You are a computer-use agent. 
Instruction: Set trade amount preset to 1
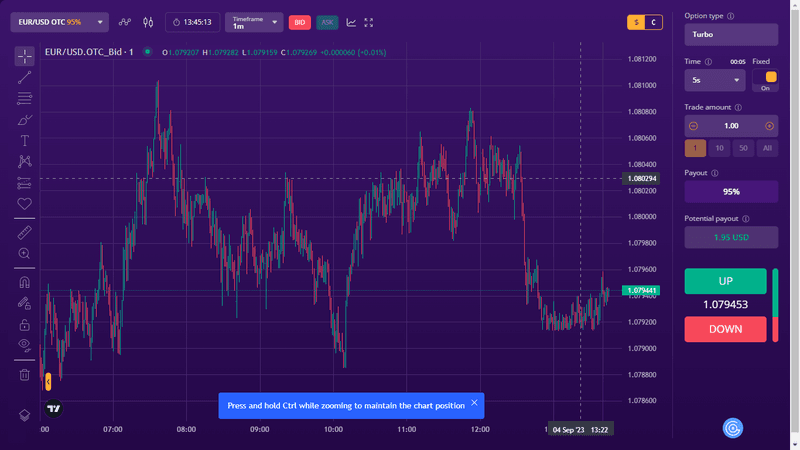coord(695,148)
